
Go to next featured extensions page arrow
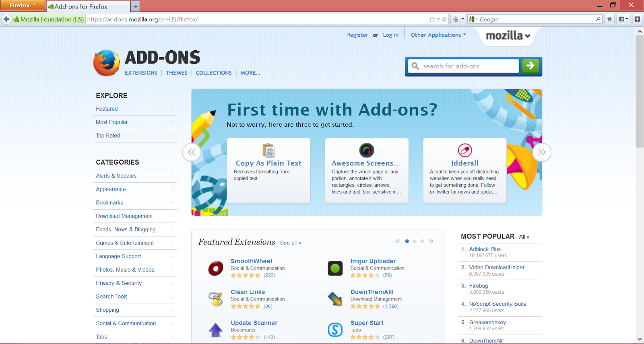431,241
